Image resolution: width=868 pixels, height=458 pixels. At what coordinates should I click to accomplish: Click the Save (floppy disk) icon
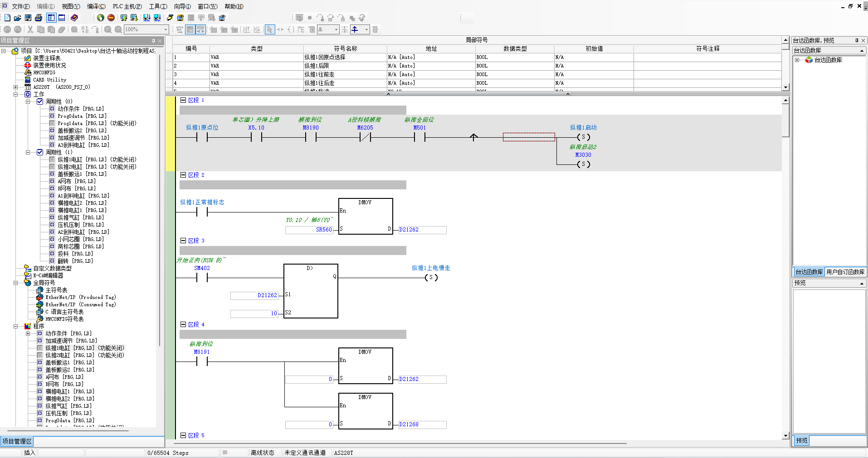28,18
